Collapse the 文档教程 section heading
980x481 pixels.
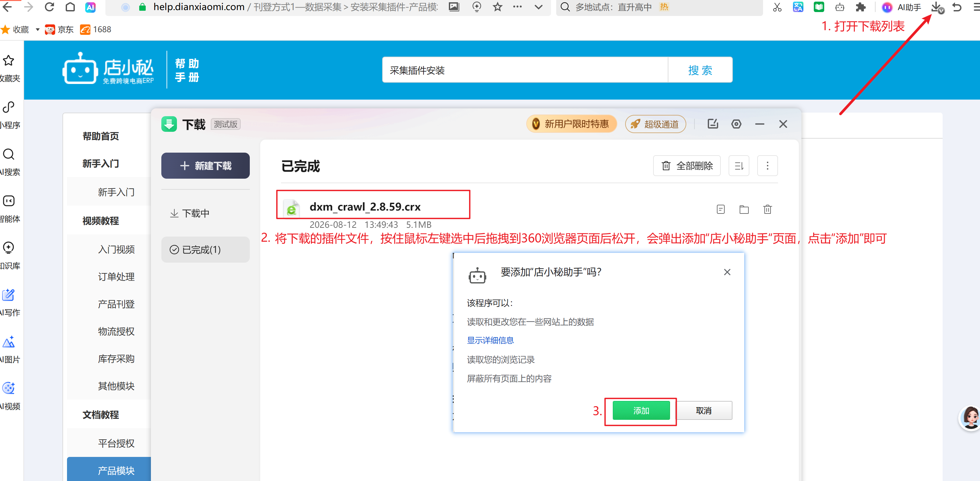(101, 414)
